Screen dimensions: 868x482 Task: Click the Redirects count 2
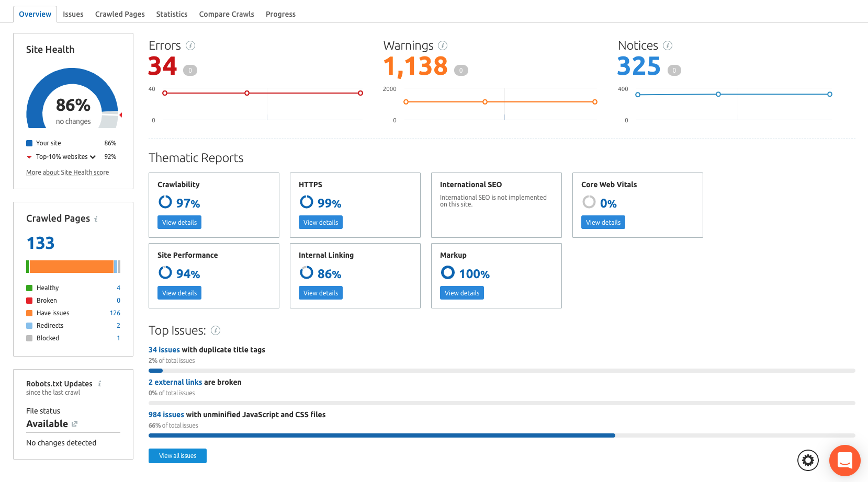click(118, 326)
